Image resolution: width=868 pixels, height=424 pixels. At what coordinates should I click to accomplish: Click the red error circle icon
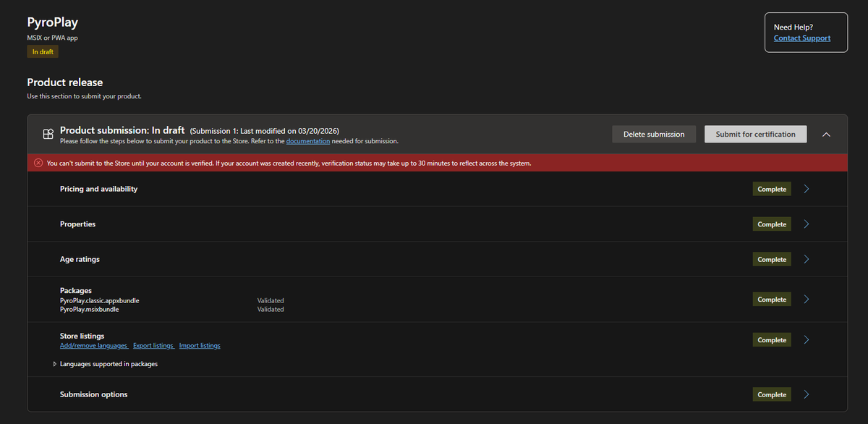tap(38, 164)
